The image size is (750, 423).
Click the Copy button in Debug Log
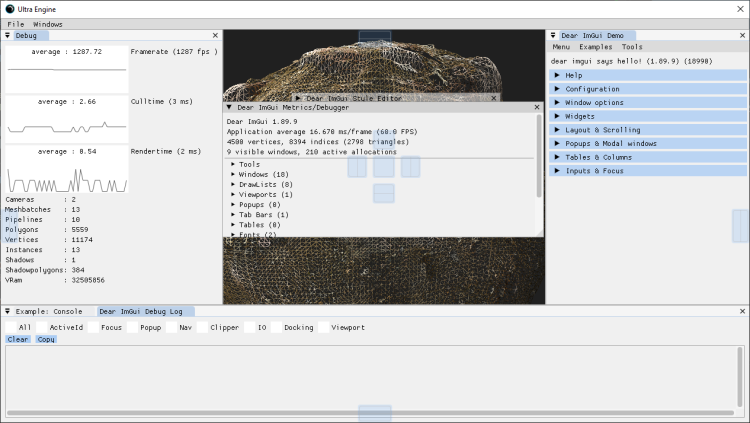[x=46, y=339]
